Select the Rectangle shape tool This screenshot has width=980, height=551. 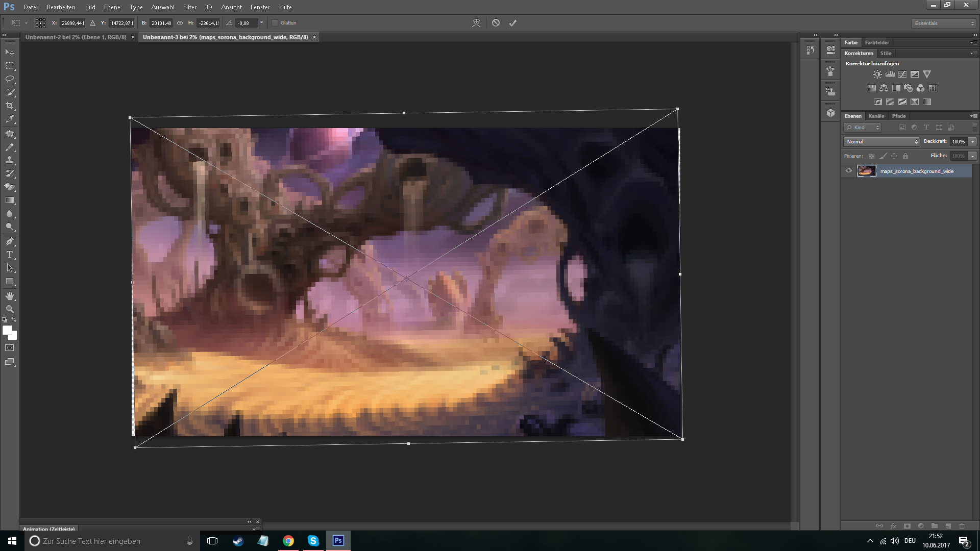point(10,282)
